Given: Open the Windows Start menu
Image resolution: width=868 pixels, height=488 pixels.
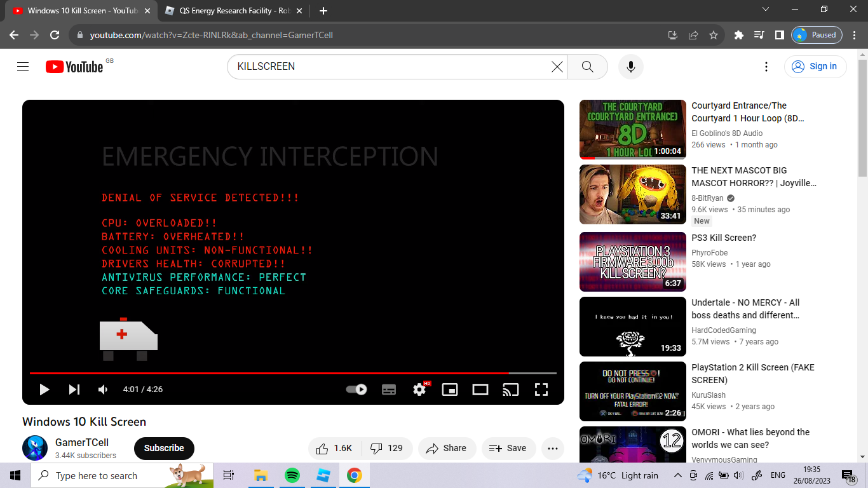Looking at the screenshot, I should pos(15,475).
